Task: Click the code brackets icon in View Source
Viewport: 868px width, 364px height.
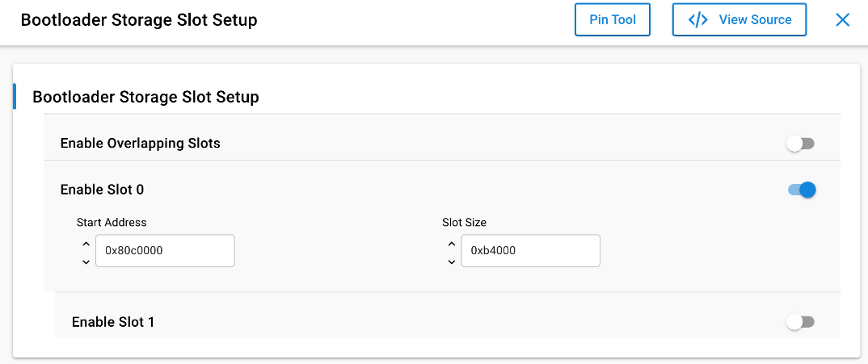Action: pos(697,20)
